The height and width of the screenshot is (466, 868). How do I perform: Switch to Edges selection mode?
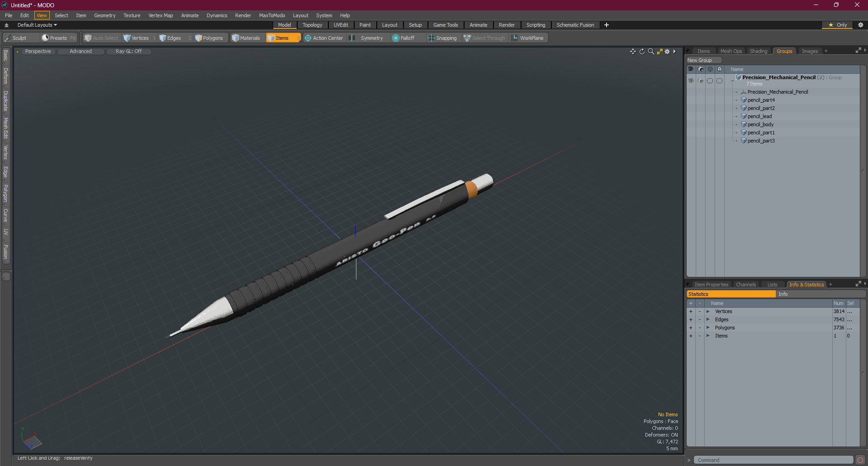tap(174, 38)
